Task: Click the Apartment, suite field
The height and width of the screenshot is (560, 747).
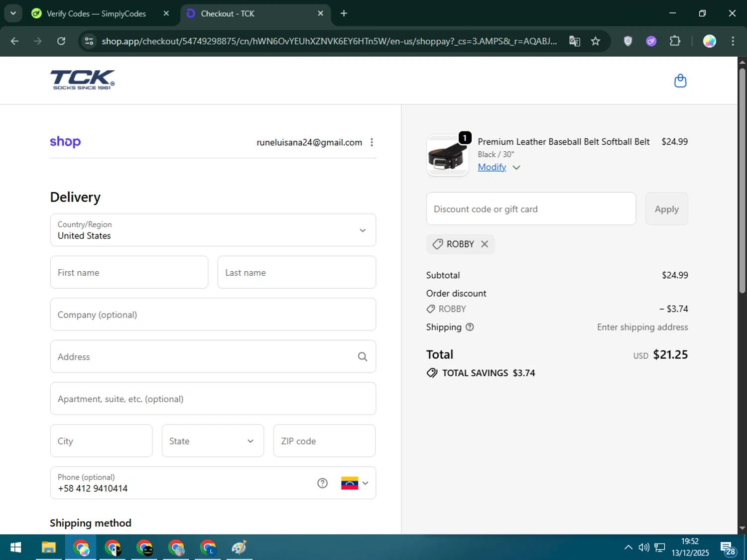Action: [213, 399]
